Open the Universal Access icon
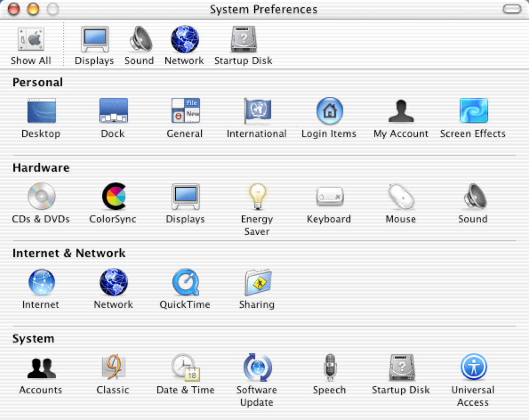The image size is (529, 420). [474, 367]
